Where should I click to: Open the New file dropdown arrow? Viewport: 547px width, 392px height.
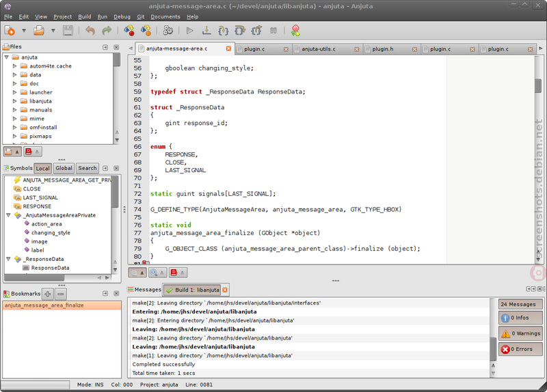24,31
